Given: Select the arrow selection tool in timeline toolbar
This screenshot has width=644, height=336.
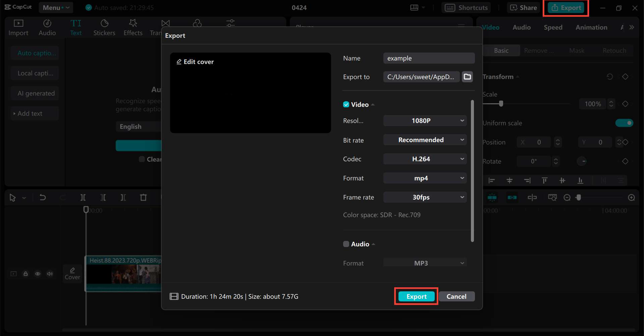Looking at the screenshot, I should 13,198.
